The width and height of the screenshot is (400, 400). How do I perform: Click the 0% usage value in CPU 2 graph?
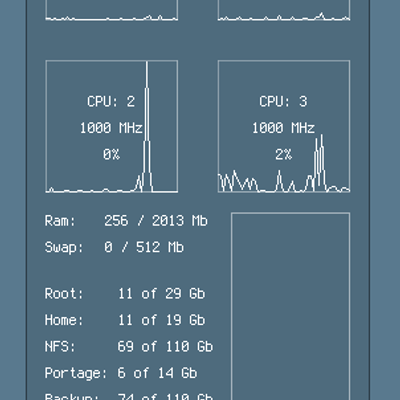(111, 154)
